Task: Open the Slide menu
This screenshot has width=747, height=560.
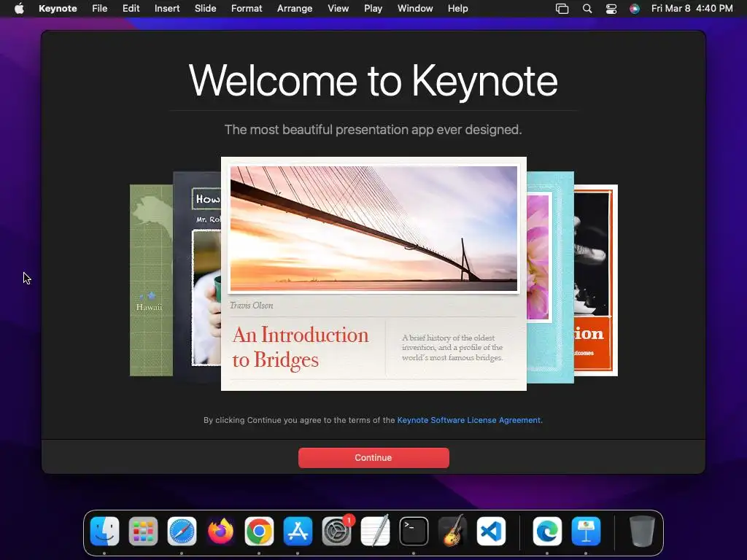Action: 205,9
